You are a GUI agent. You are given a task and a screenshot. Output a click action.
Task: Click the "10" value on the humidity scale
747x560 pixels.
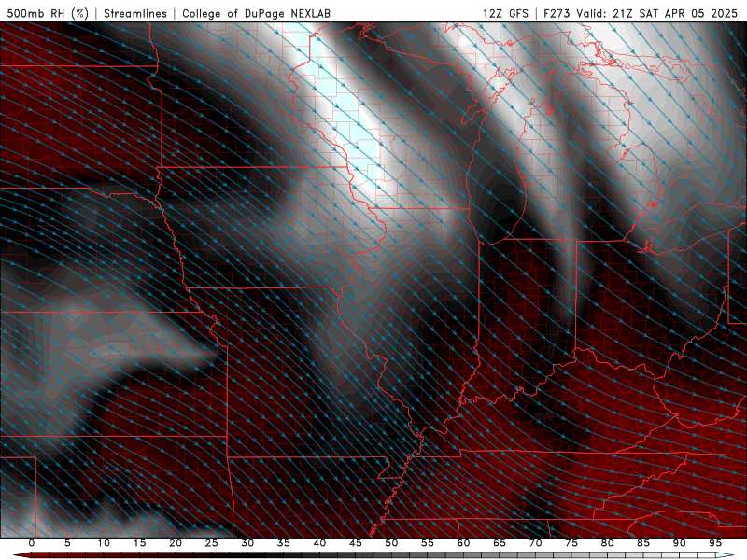click(x=104, y=543)
